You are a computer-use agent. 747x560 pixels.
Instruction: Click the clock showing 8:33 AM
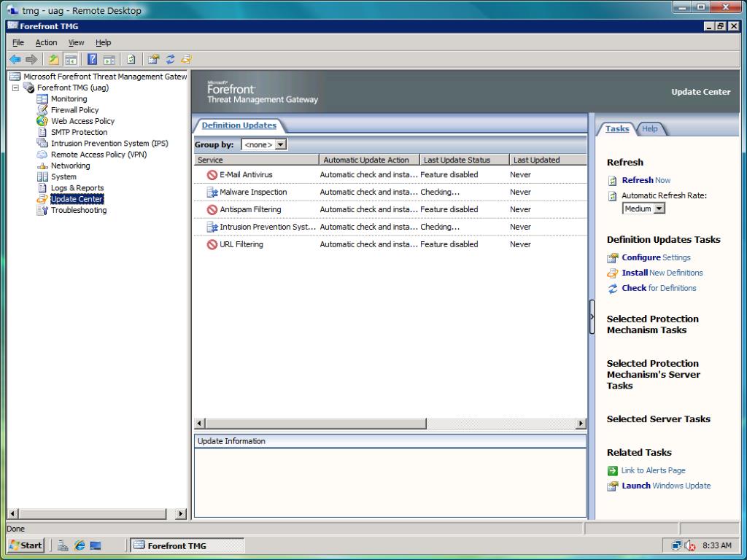tap(716, 545)
